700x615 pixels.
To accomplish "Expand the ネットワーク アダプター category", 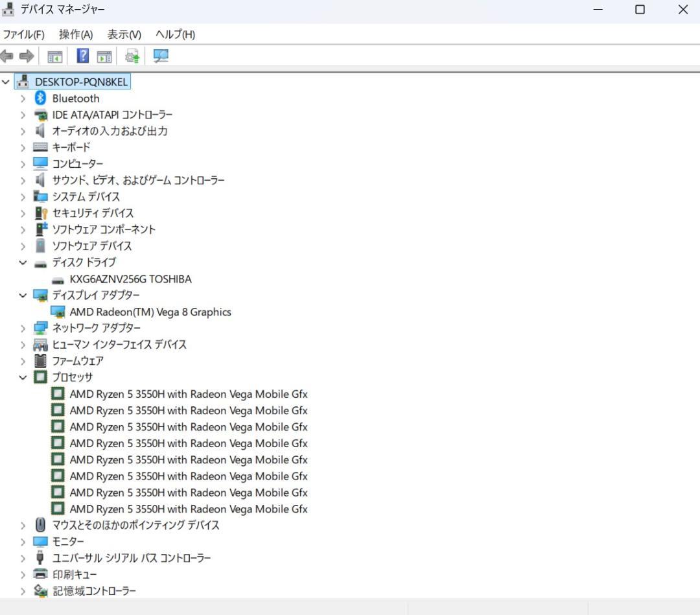I will pos(23,328).
